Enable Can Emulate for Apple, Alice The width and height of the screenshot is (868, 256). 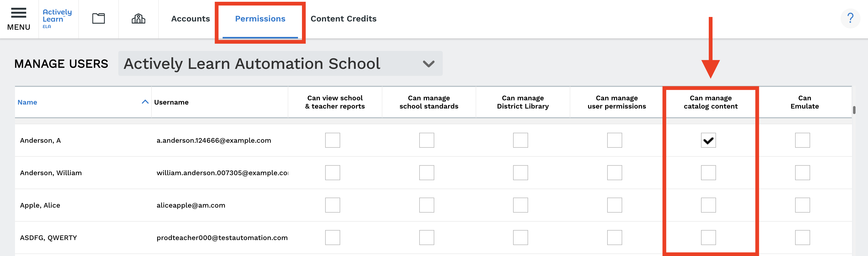tap(802, 205)
